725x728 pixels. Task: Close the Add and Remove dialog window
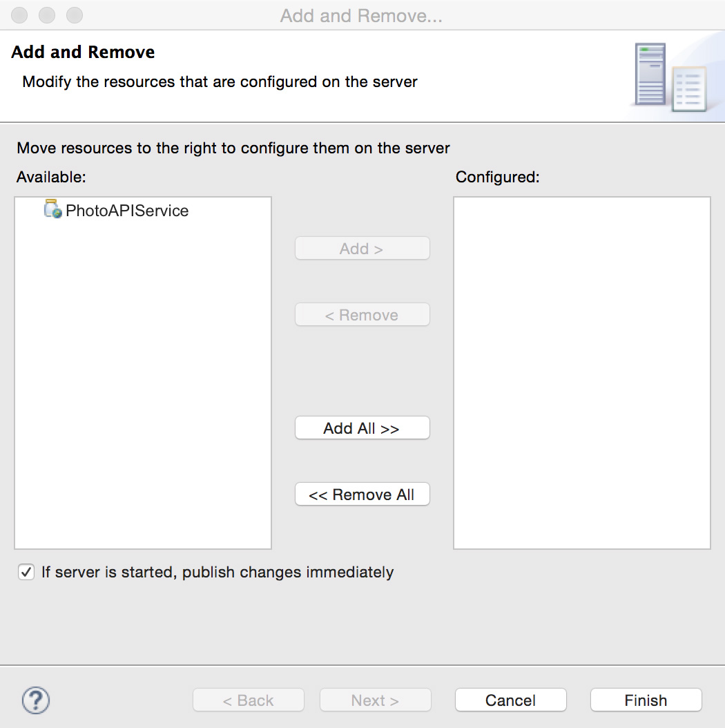[20, 15]
